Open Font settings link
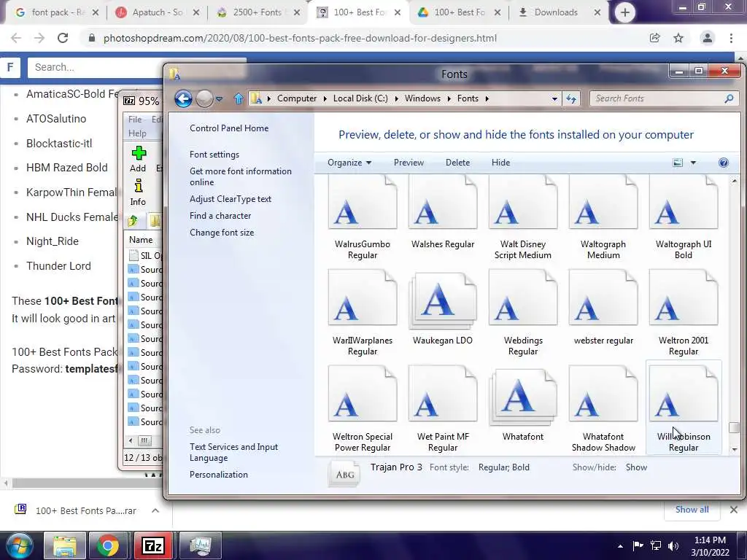The width and height of the screenshot is (747, 560). [214, 155]
